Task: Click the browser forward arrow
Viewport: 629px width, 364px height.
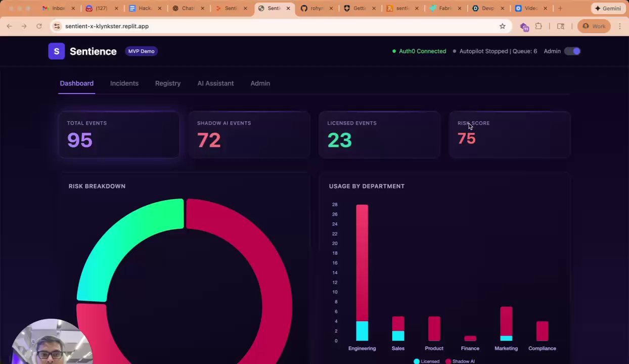Action: click(24, 26)
